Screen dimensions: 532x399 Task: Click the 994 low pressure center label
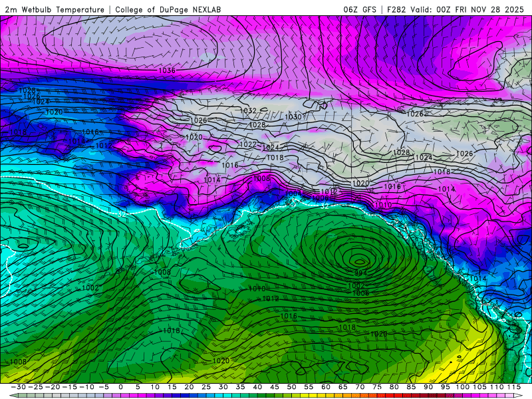tap(360, 273)
